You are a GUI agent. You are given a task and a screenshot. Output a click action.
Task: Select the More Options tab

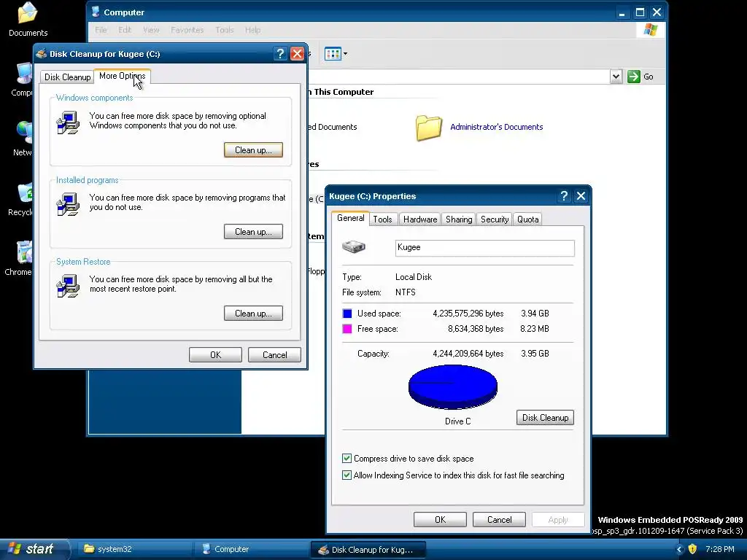(123, 76)
